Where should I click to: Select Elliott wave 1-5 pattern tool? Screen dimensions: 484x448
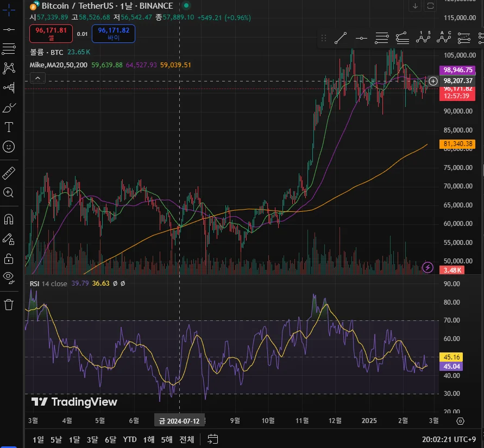coord(423,38)
